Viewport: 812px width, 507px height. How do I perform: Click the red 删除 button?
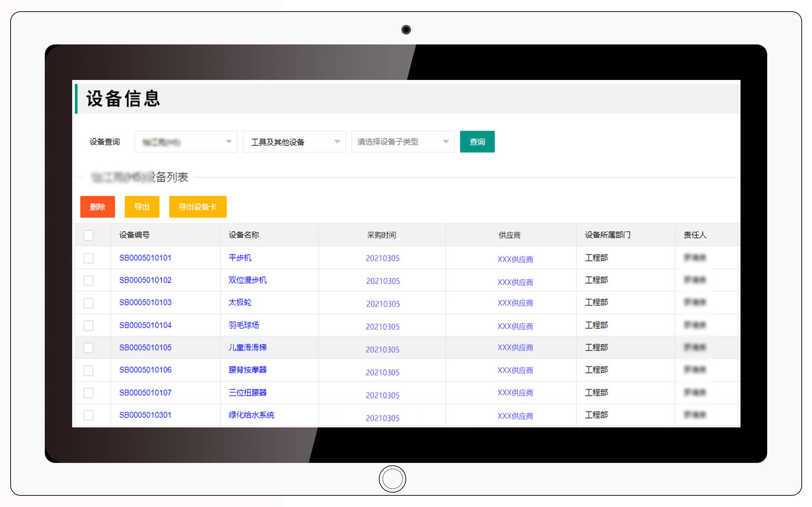97,207
